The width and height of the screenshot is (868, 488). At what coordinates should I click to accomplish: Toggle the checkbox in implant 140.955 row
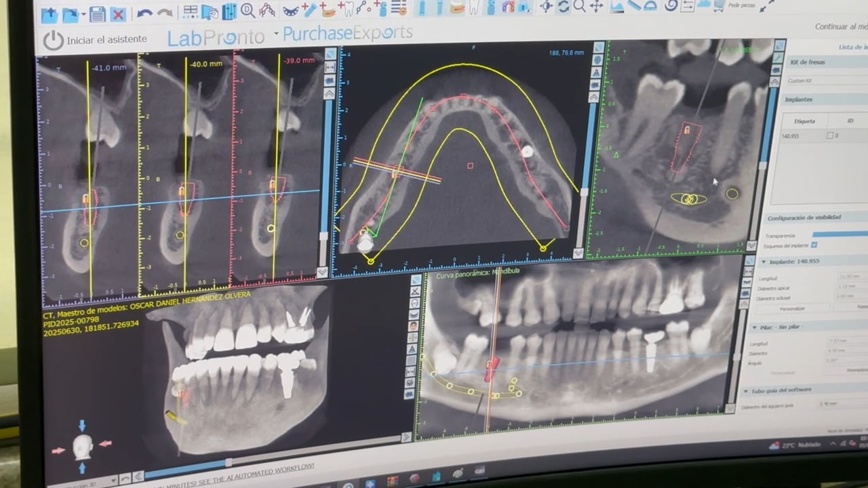pos(829,136)
